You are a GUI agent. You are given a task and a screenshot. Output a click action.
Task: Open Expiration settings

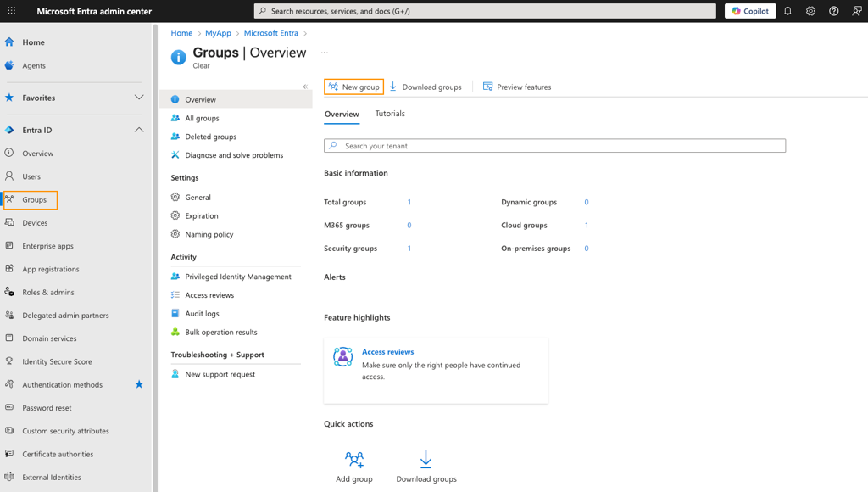click(x=202, y=216)
